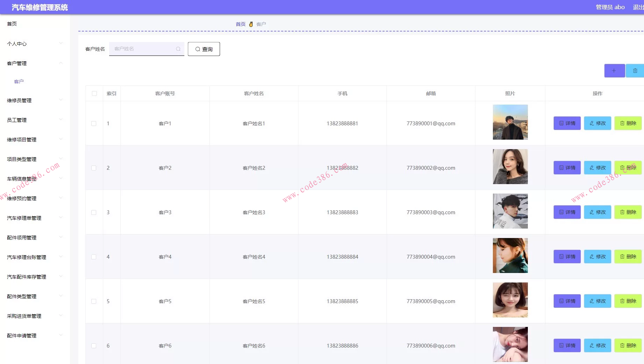Click 退出 to log out
644x364 pixels.
[x=638, y=7]
